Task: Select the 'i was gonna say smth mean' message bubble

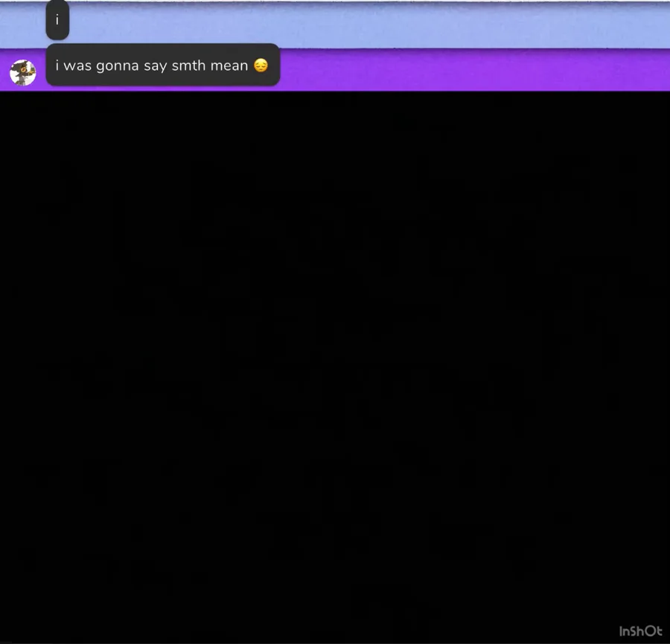Action: [163, 65]
